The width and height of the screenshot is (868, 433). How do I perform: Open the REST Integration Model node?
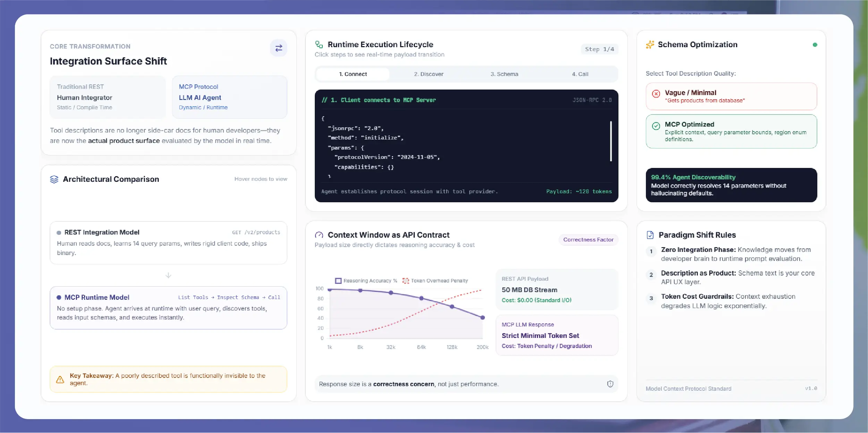[x=168, y=243]
